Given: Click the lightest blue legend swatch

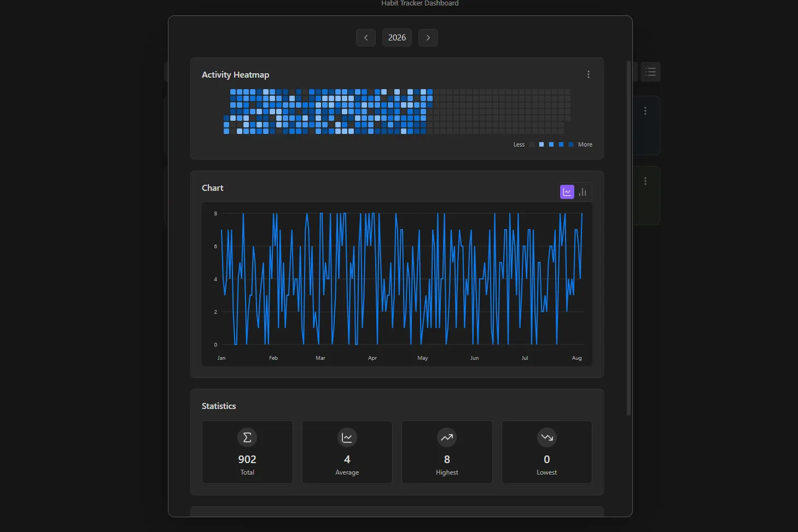Looking at the screenshot, I should 541,145.
